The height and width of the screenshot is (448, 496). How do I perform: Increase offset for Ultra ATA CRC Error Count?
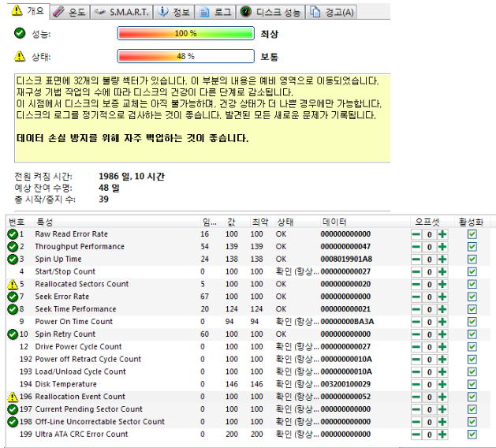(442, 435)
